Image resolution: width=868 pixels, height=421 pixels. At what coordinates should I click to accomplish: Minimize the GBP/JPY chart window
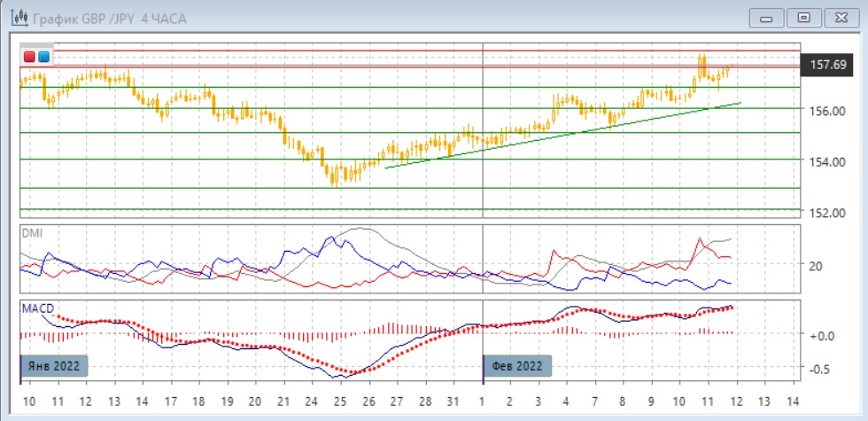tap(768, 17)
